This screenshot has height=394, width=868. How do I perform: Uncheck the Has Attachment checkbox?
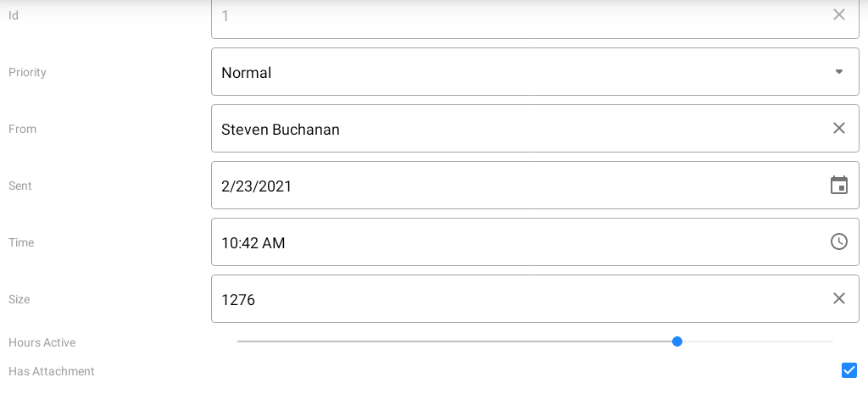pos(849,370)
